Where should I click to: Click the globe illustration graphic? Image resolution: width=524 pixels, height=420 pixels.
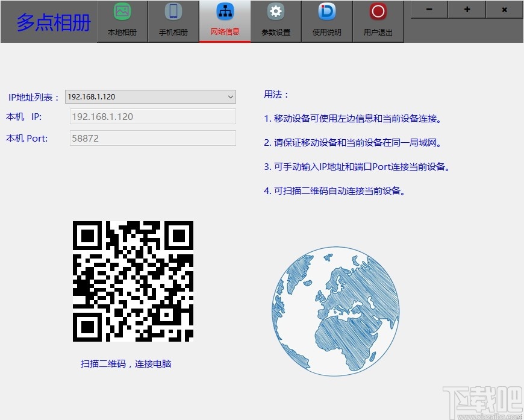tap(334, 310)
